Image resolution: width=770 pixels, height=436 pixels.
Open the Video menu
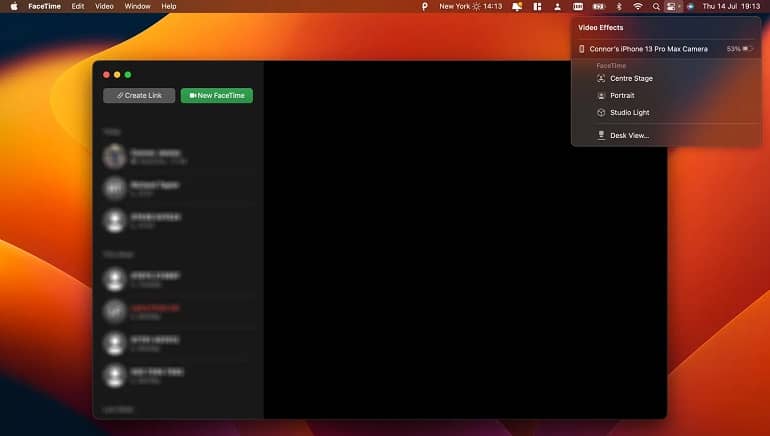pyautogui.click(x=104, y=6)
